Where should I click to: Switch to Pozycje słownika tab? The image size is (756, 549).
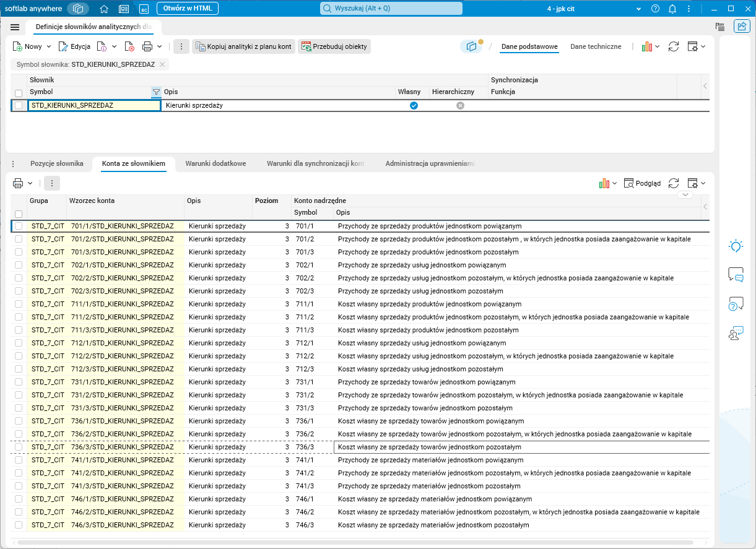pos(56,163)
